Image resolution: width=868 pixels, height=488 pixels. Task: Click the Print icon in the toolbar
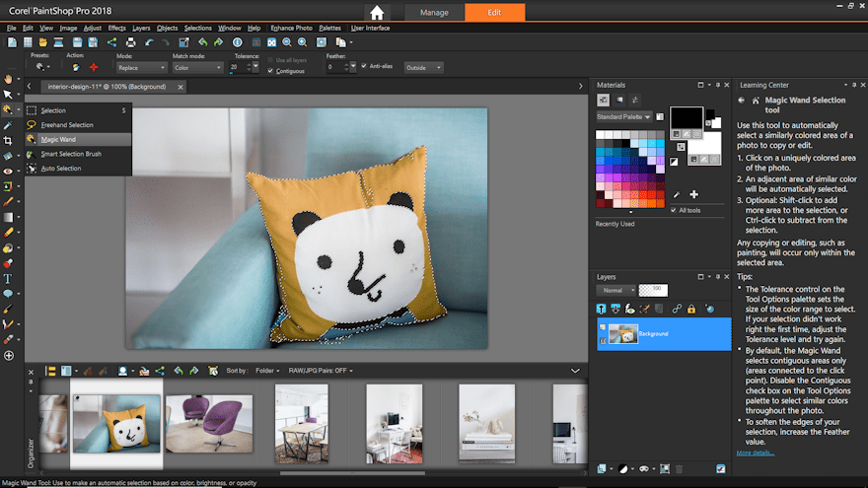(x=131, y=42)
